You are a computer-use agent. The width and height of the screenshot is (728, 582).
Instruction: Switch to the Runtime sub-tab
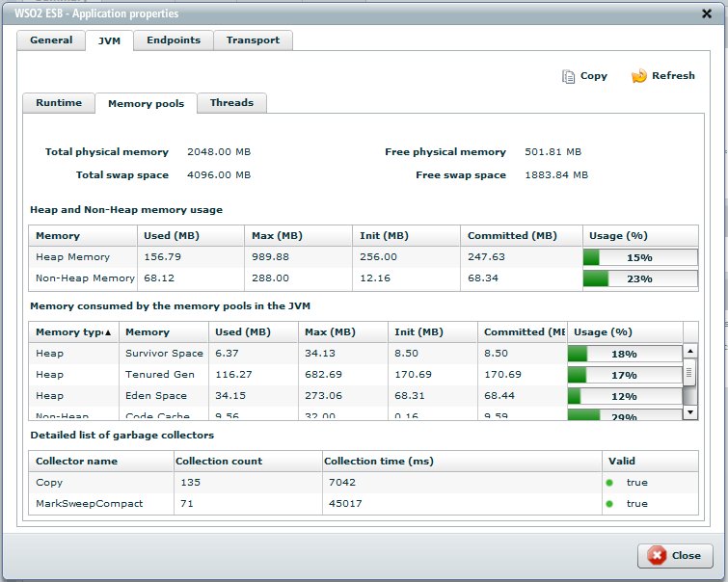(59, 103)
